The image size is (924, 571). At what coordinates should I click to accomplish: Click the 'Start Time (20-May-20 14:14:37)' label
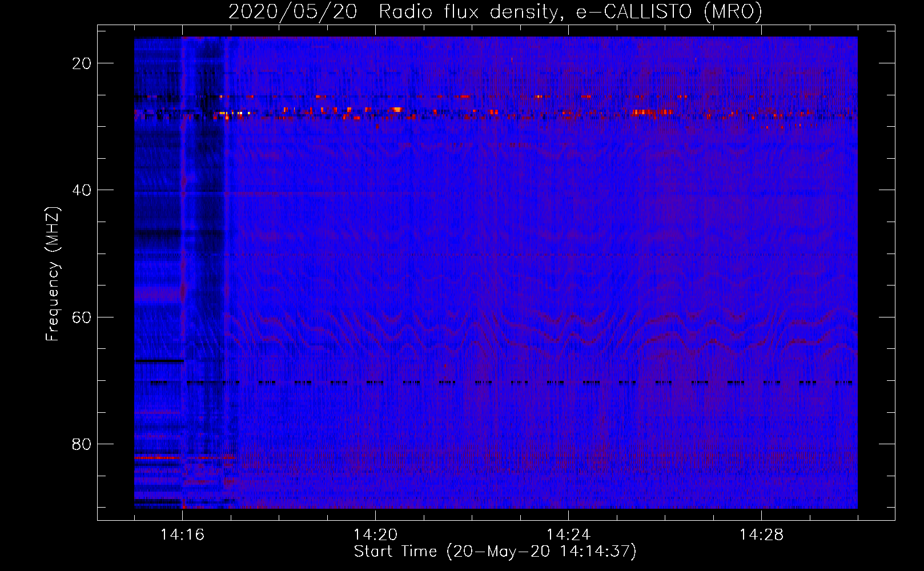tap(495, 552)
